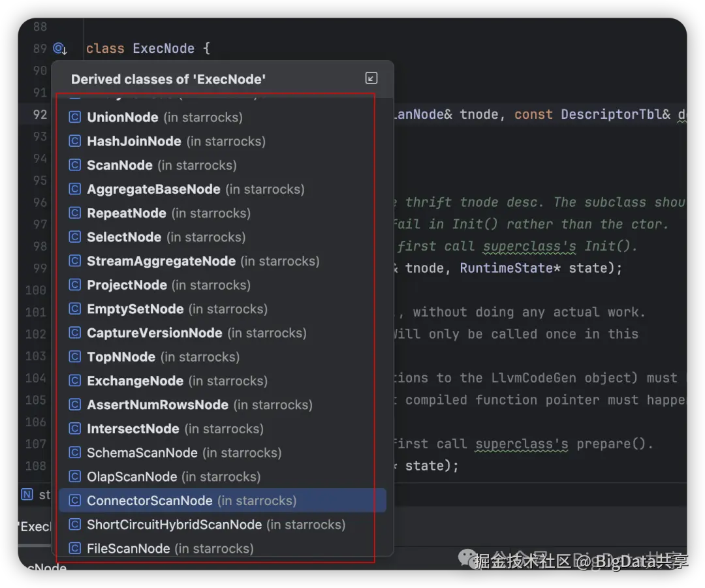Choose FileScanNode at list bottom
Viewport: 705px width, 588px height.
point(222,548)
